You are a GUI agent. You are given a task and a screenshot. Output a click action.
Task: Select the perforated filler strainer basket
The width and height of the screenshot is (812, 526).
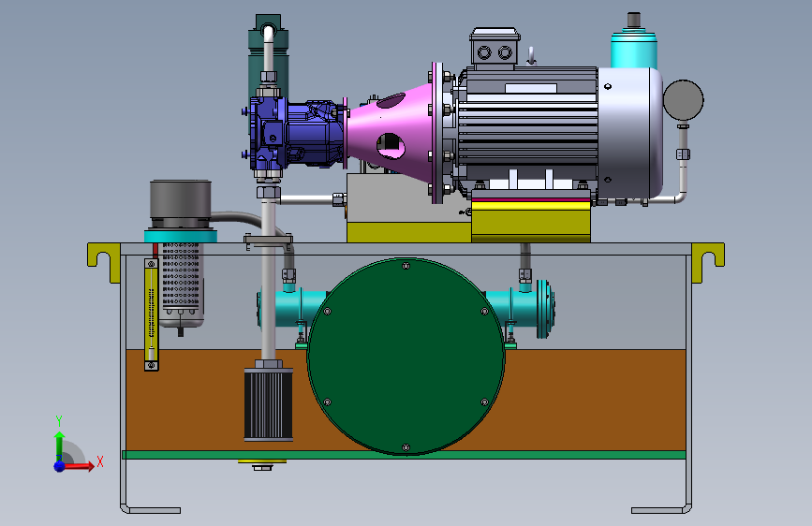pos(181,285)
